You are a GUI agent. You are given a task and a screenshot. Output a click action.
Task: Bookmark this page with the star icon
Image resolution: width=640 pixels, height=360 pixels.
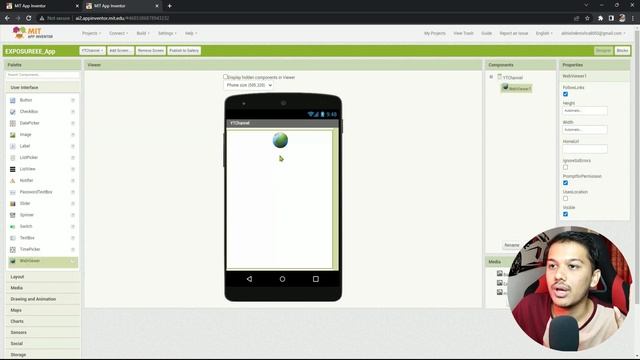coord(587,18)
